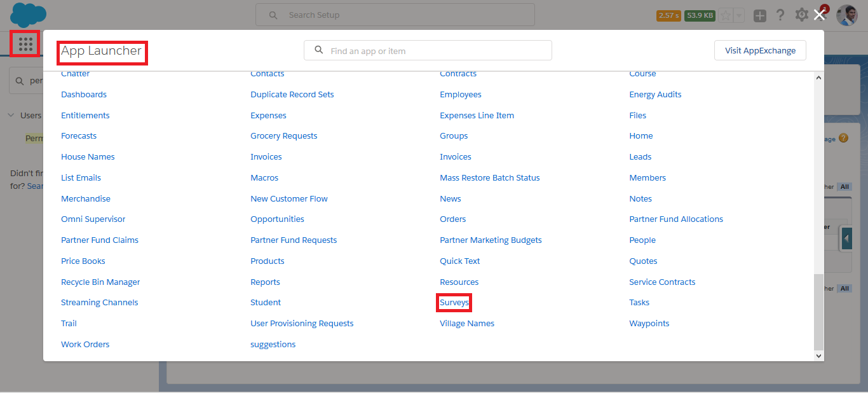Click the Search Setup field

pos(395,15)
